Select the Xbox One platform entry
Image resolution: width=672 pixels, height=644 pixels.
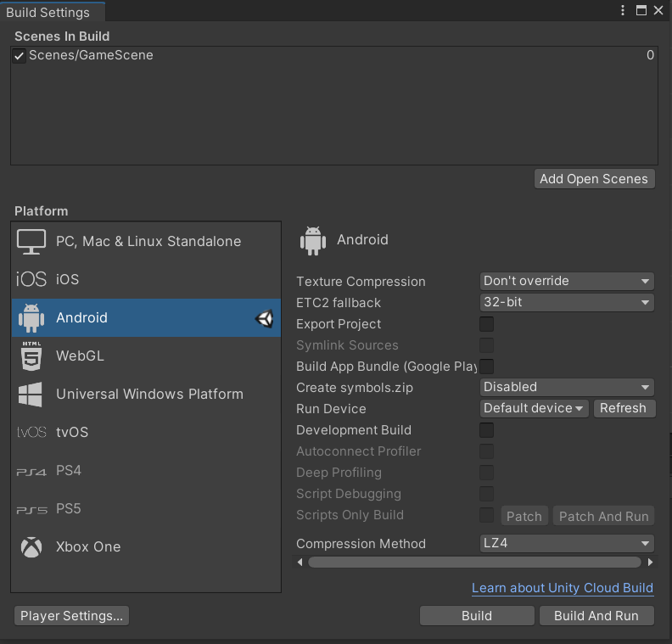click(146, 546)
